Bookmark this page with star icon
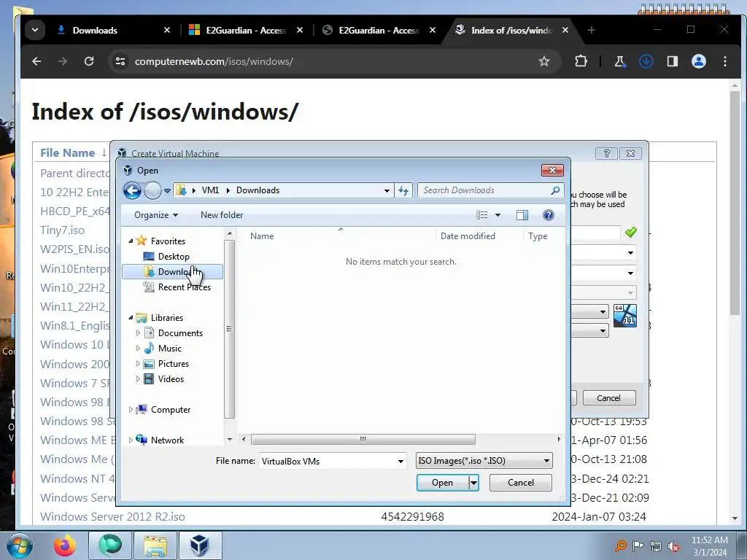Image resolution: width=747 pixels, height=560 pixels. tap(543, 61)
